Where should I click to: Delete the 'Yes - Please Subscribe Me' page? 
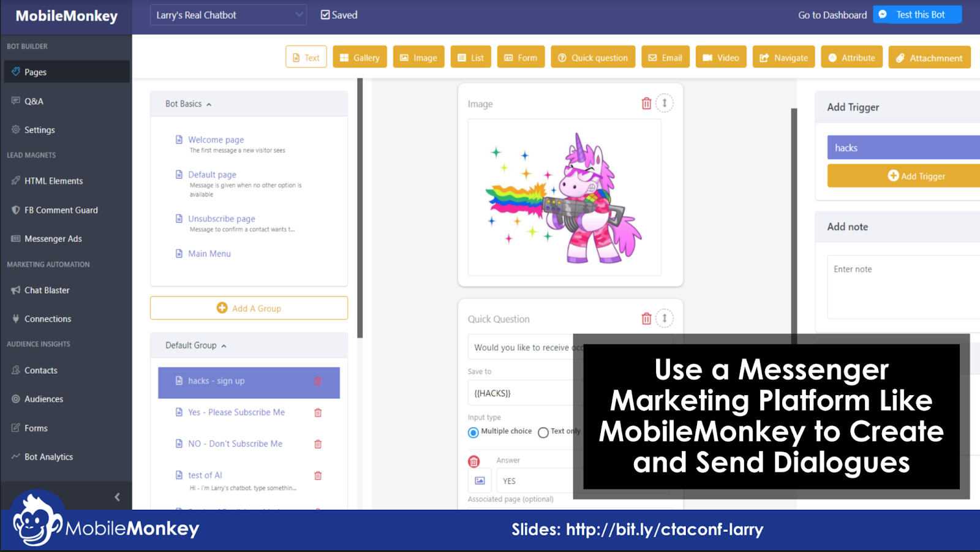pyautogui.click(x=318, y=413)
